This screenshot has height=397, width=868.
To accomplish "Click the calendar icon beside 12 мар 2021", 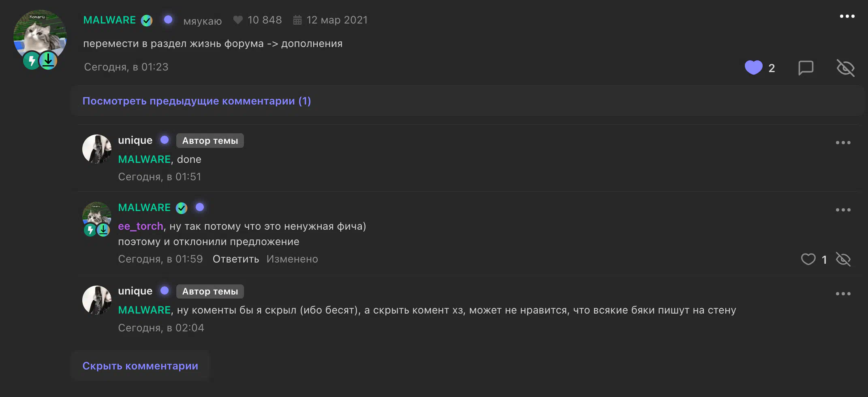I will [x=297, y=20].
